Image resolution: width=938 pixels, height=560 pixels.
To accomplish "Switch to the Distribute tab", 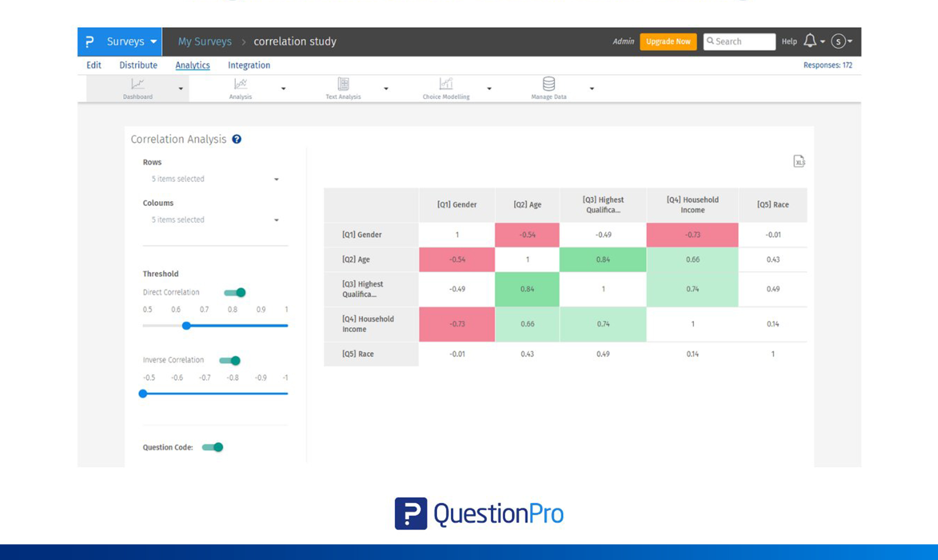I will coord(138,65).
